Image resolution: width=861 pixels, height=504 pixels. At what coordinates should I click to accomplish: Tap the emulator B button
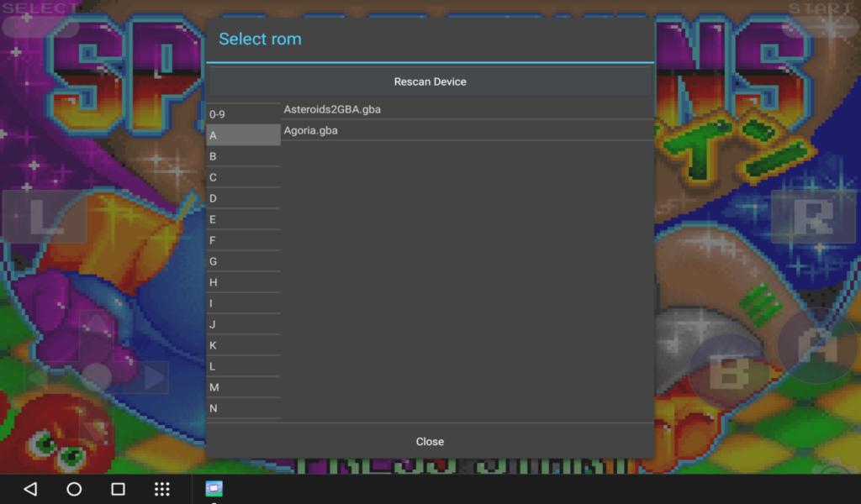click(729, 371)
